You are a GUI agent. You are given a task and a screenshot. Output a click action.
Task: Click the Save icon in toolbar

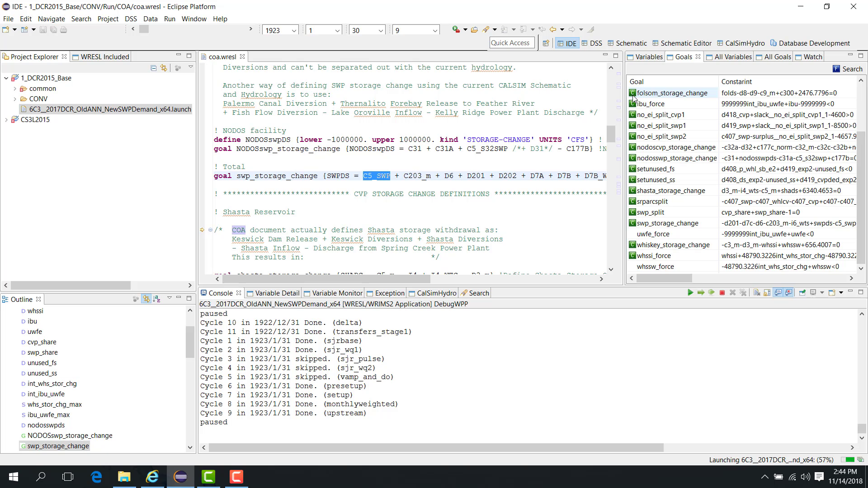click(43, 30)
